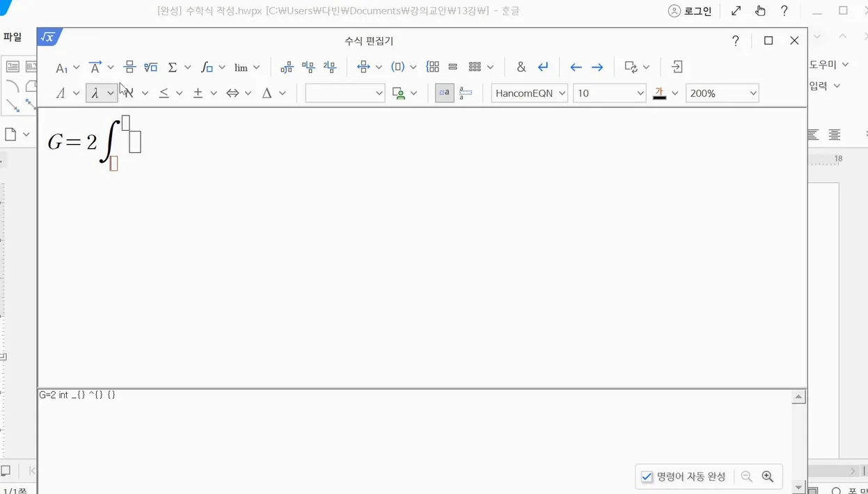
Task: Toggle the character-unit (aa) mode button
Action: coord(445,93)
